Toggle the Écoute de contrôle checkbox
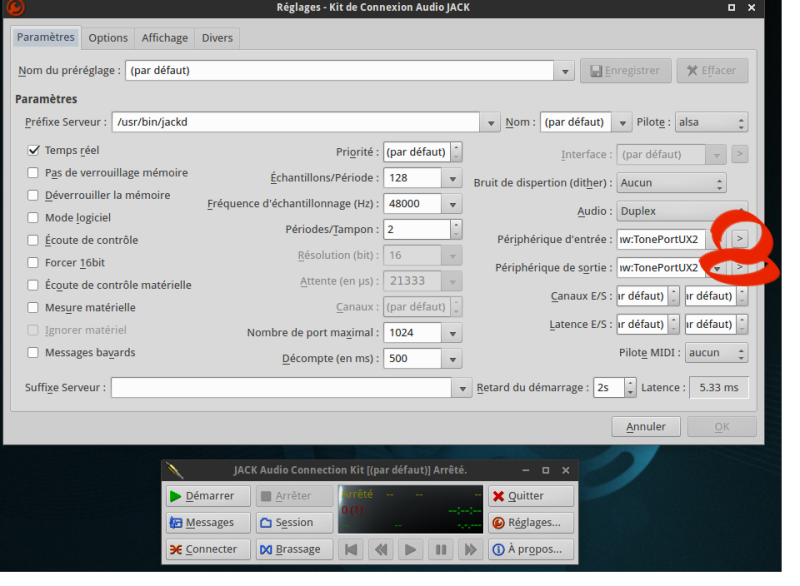800x586 pixels. click(33, 240)
